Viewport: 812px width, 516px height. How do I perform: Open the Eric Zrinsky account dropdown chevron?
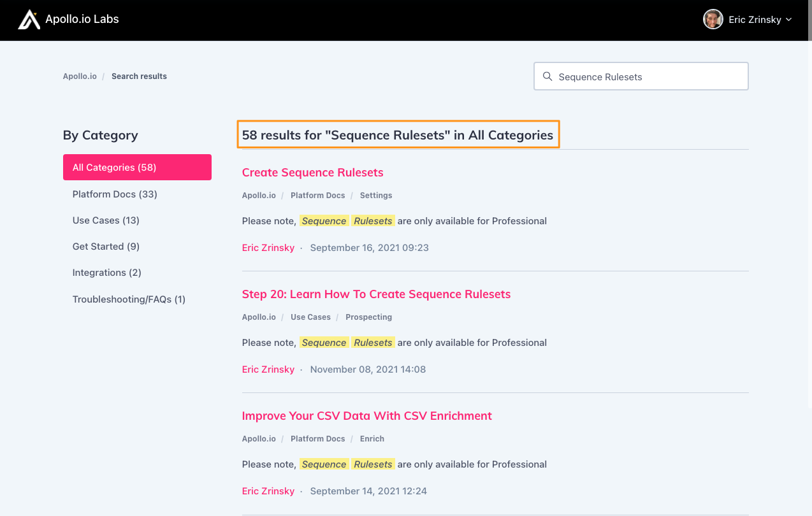pos(790,19)
